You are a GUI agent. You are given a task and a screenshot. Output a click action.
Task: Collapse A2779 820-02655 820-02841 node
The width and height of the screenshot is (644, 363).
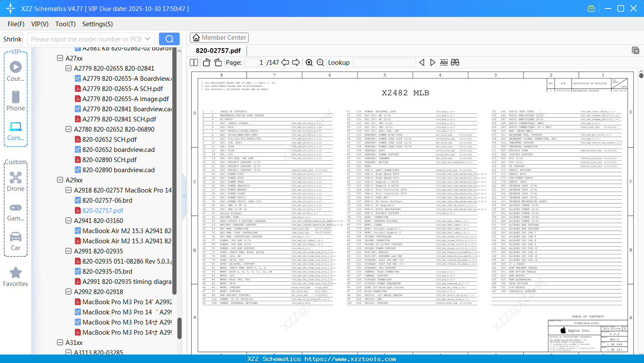click(69, 68)
